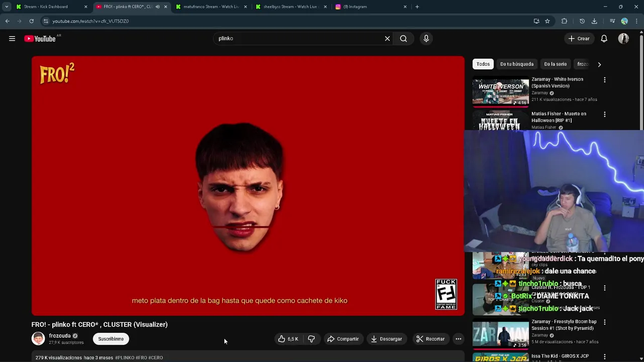Select the De tu búsqueda chip

pos(517,64)
